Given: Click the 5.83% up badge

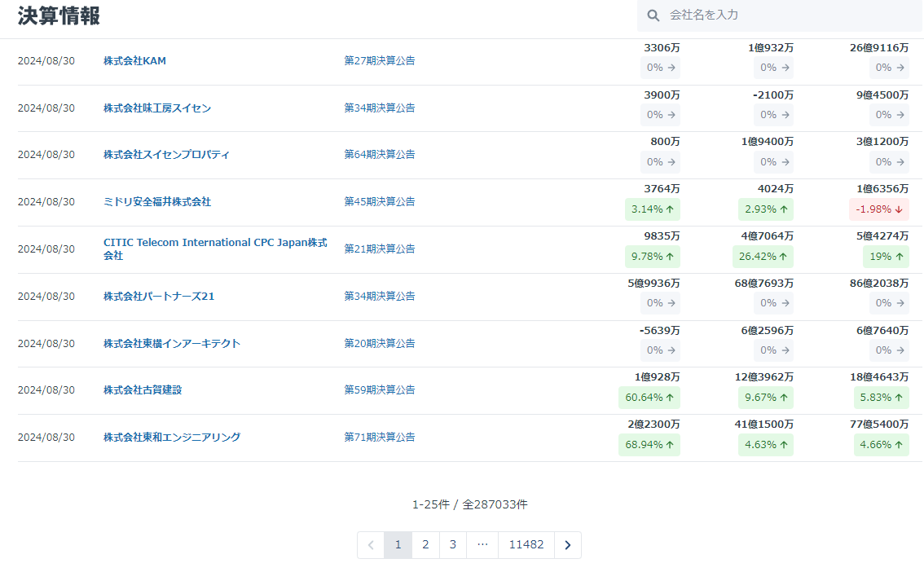Looking at the screenshot, I should 882,398.
